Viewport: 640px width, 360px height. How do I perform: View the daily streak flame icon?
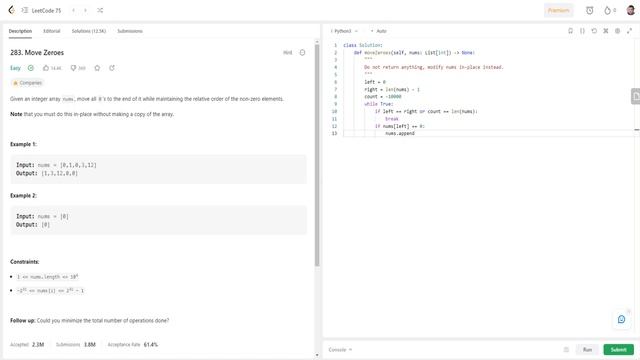tap(607, 11)
